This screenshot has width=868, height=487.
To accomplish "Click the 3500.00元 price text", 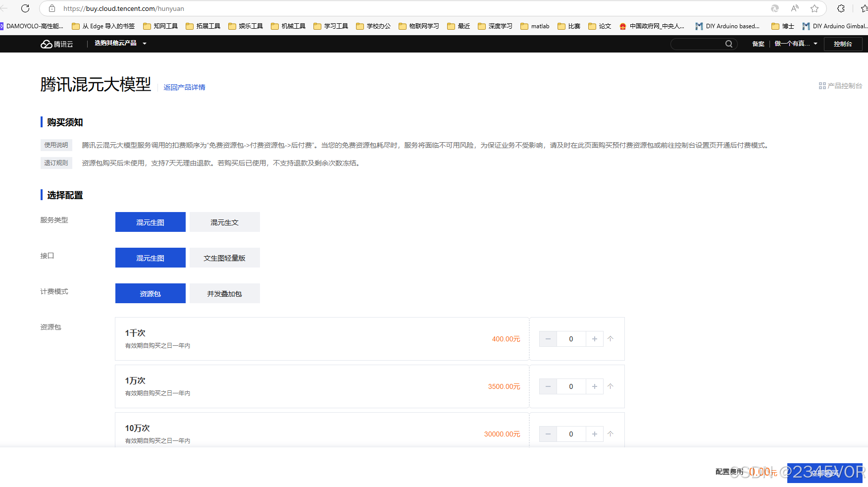I will coord(504,386).
